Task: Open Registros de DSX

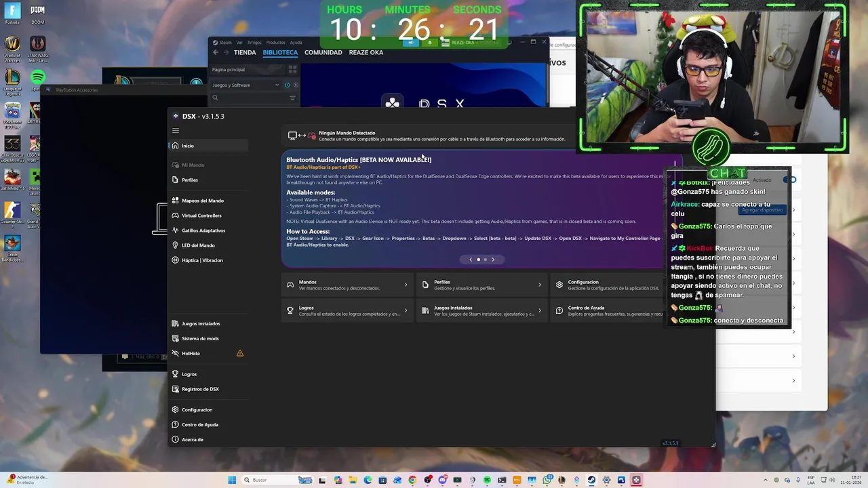Action: point(208,389)
